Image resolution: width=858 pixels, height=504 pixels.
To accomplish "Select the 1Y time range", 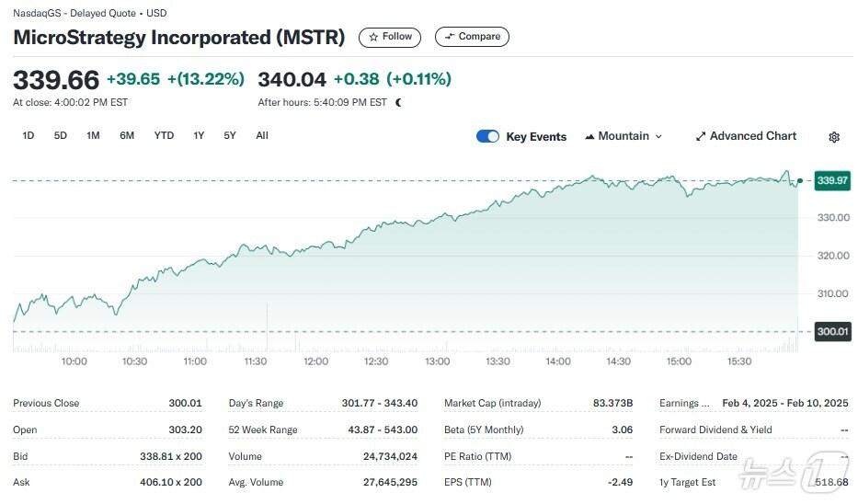I will click(199, 135).
